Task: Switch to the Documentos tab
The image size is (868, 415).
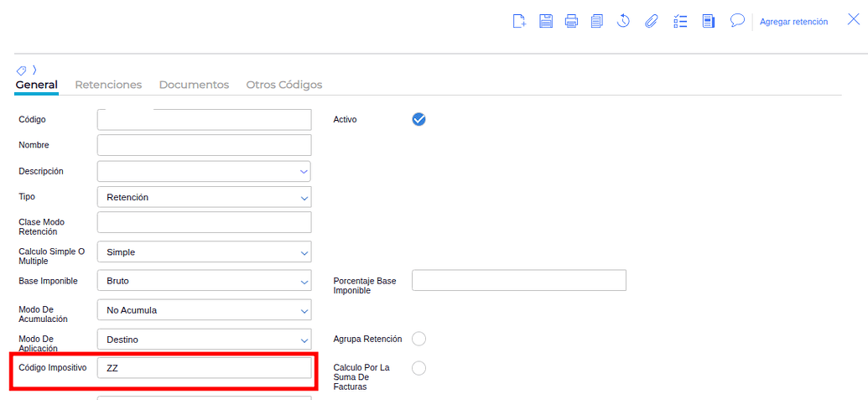Action: (194, 85)
